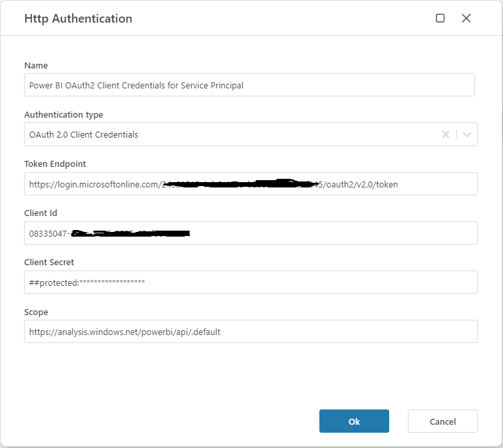Focus the Name input field
The image size is (503, 448).
(x=250, y=85)
